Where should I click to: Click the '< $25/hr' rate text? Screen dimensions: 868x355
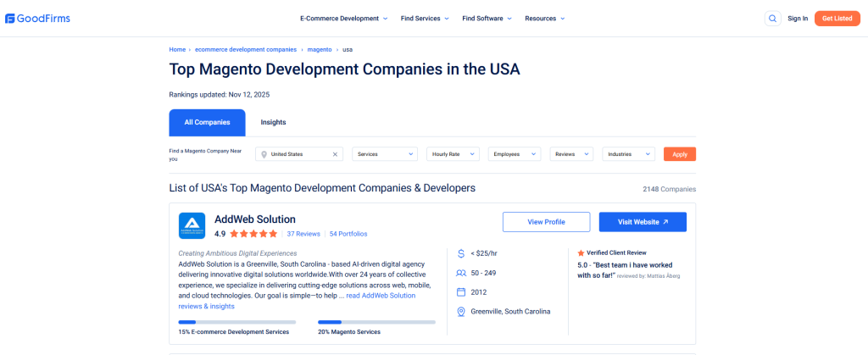[482, 253]
